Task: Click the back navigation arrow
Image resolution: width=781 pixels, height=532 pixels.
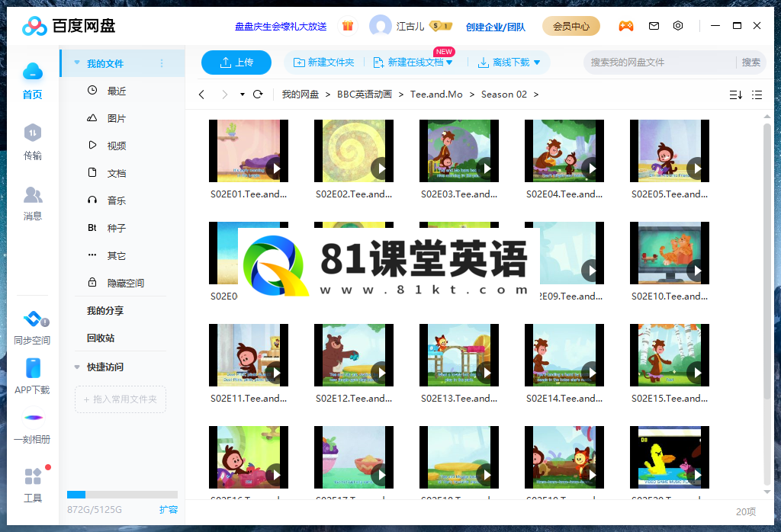Action: tap(201, 95)
